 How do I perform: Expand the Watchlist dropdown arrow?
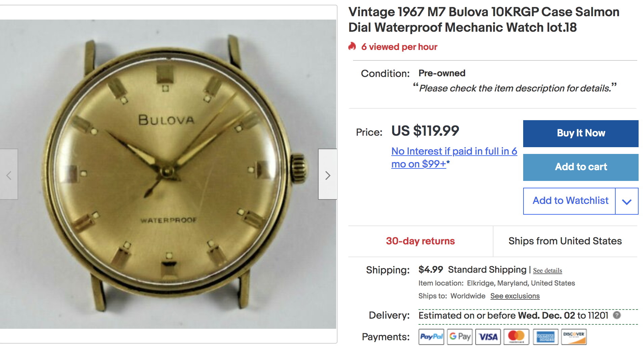[x=627, y=201]
